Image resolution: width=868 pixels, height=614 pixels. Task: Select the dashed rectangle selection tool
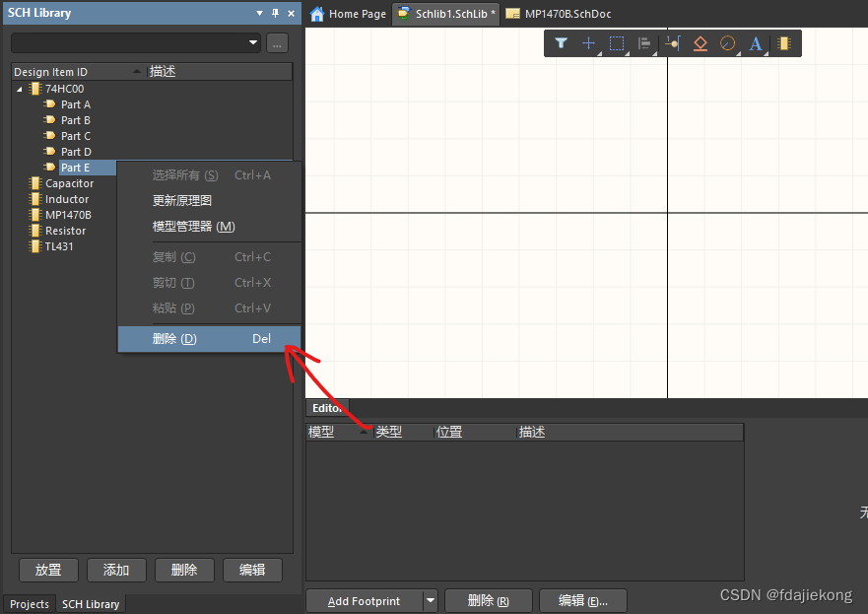pos(617,43)
